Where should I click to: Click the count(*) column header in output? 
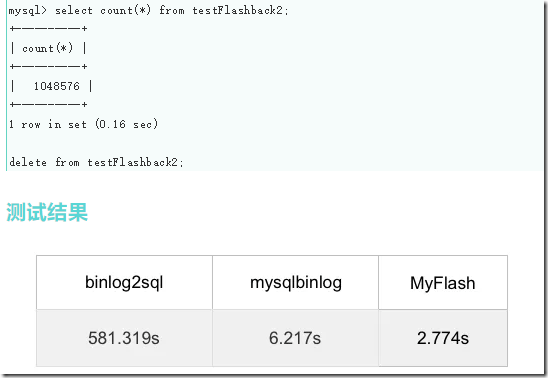(x=48, y=48)
